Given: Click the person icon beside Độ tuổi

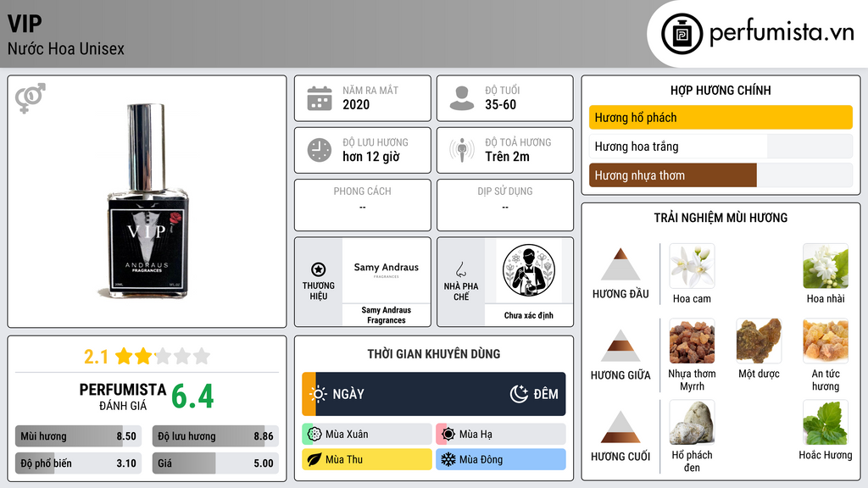Looking at the screenshot, I should click(462, 98).
